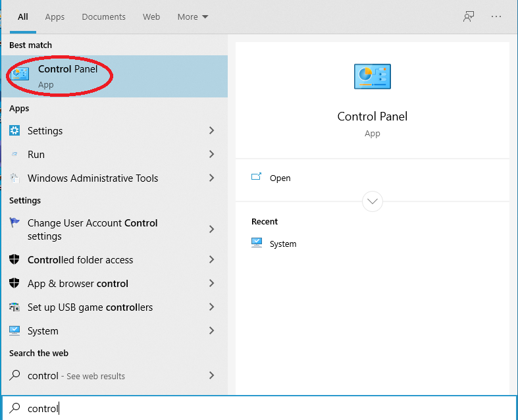Screen dimensions: 518x420
Task: Open Control Panel best match result
Action: (115, 76)
